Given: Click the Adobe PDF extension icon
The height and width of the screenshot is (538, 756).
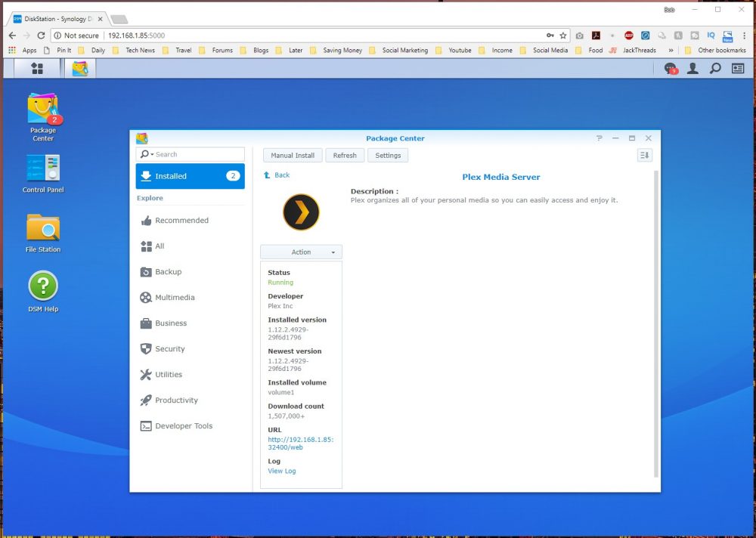Looking at the screenshot, I should [x=596, y=36].
